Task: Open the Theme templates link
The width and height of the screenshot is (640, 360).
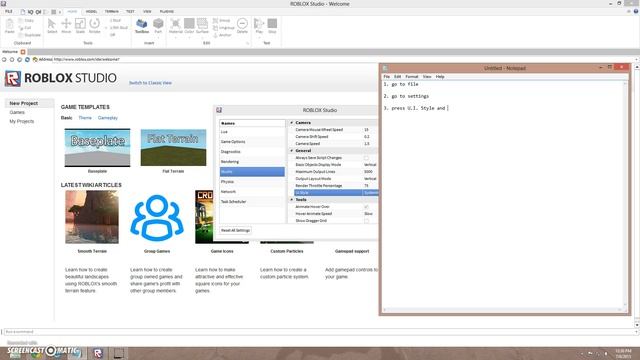Action: [x=85, y=118]
